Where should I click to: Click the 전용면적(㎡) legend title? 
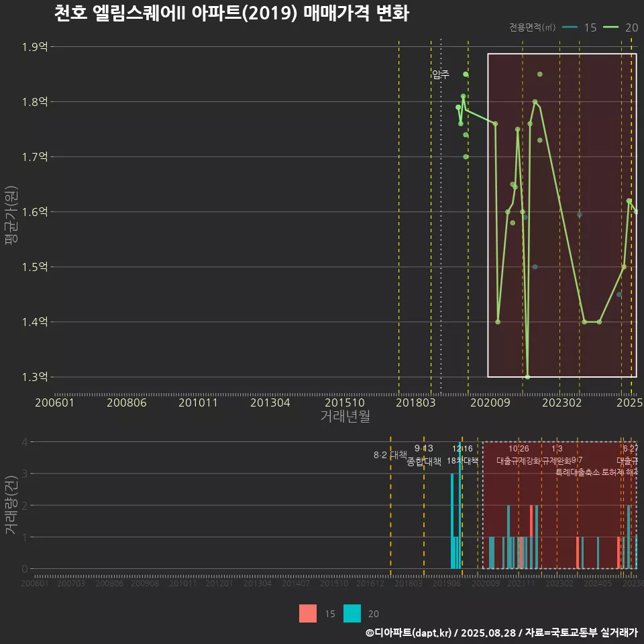click(531, 28)
